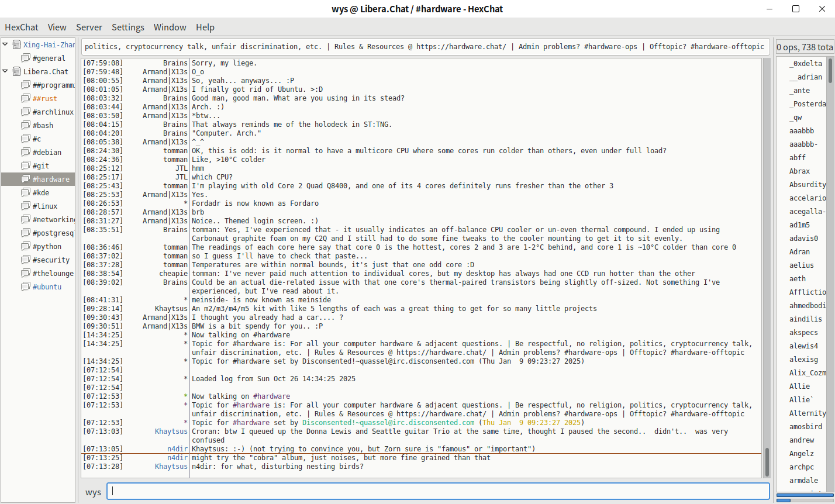
Task: Click the wys nickname button
Action: (94, 492)
